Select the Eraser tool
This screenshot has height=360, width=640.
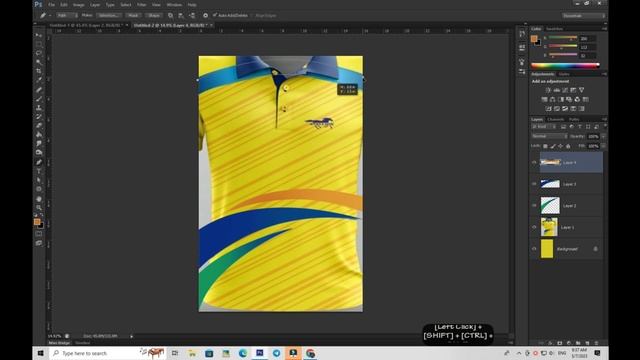[39, 126]
